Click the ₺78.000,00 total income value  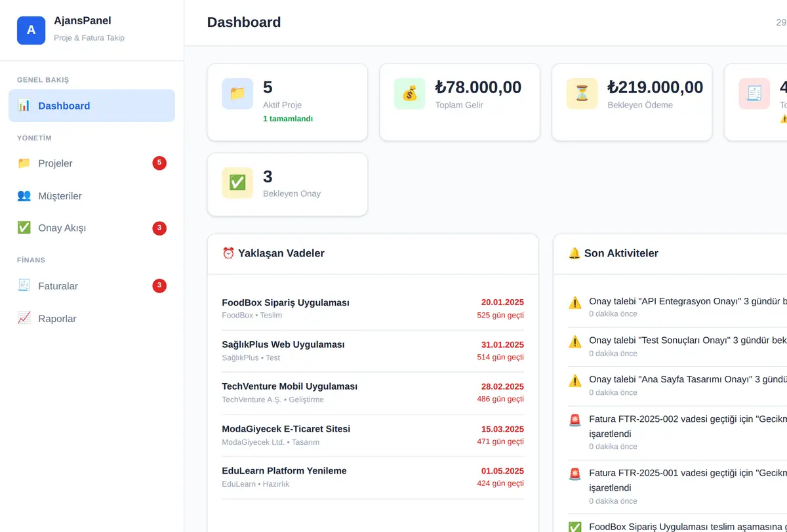[x=478, y=87]
